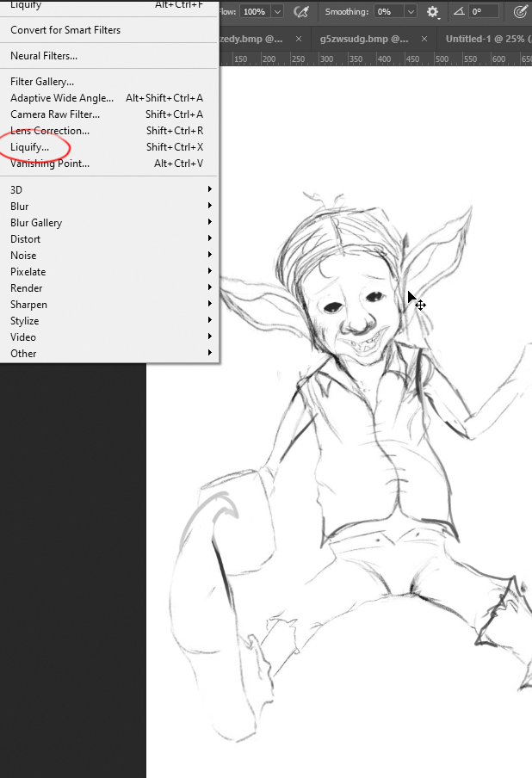Enable airbrush-style build-up icon
Viewport: 532px width, 778px height.
(301, 12)
